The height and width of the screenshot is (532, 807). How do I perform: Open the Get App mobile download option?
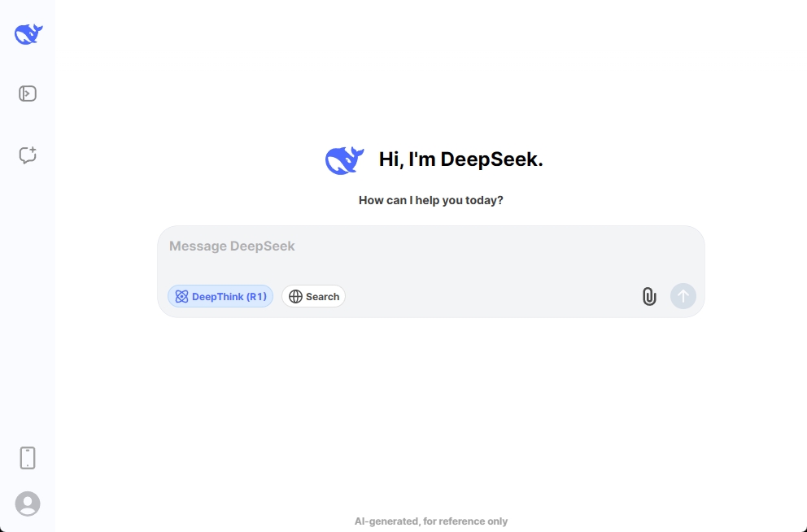pyautogui.click(x=28, y=458)
